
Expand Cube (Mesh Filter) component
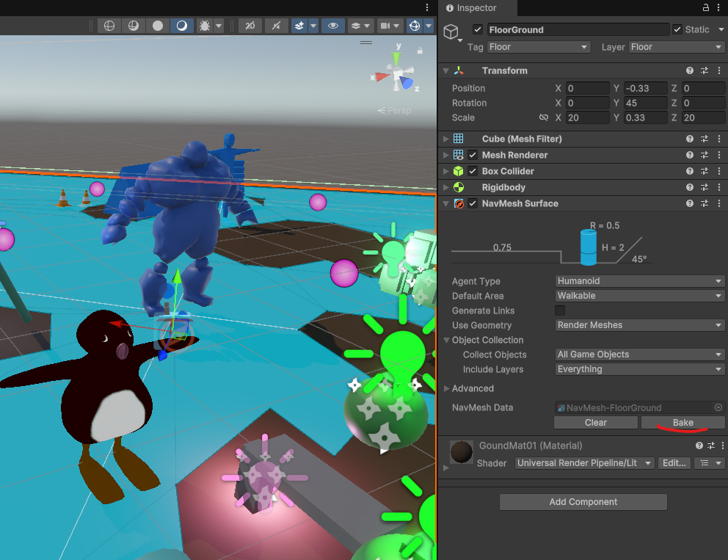[445, 139]
